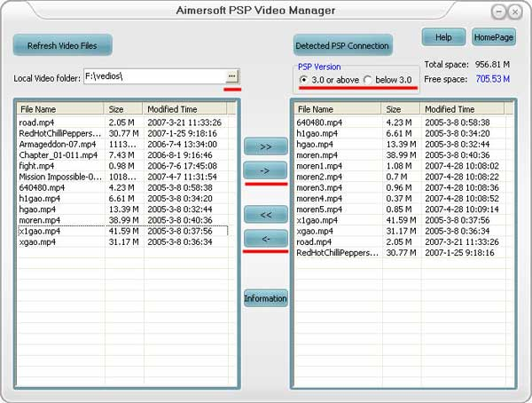532x403 pixels.
Task: Select Mission Impossible file in local list
Action: tap(123, 177)
